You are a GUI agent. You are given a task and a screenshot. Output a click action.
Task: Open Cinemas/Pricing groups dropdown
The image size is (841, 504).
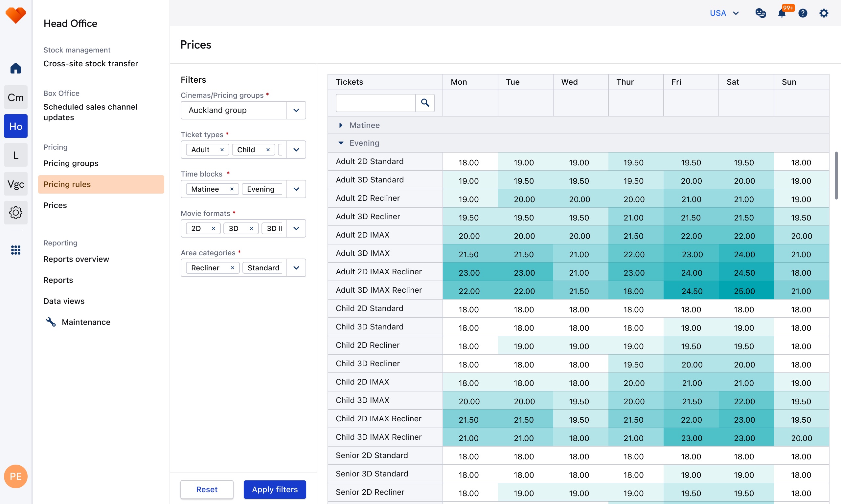296,110
